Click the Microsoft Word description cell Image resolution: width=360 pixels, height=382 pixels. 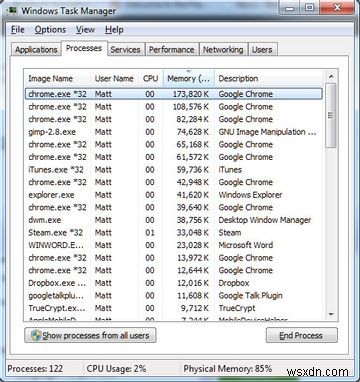pos(246,245)
